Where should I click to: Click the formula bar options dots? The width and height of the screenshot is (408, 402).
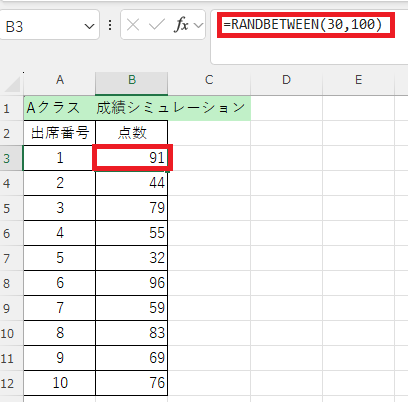pyautogui.click(x=110, y=25)
